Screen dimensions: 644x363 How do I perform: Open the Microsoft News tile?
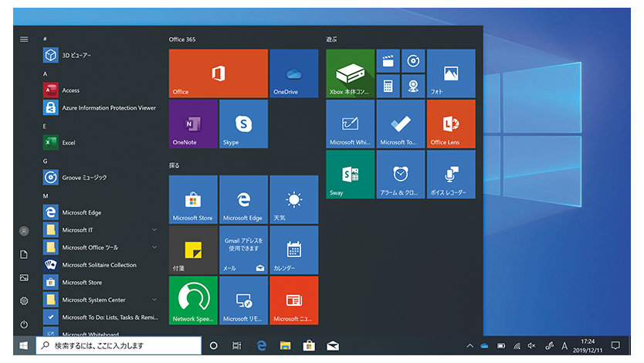point(293,300)
